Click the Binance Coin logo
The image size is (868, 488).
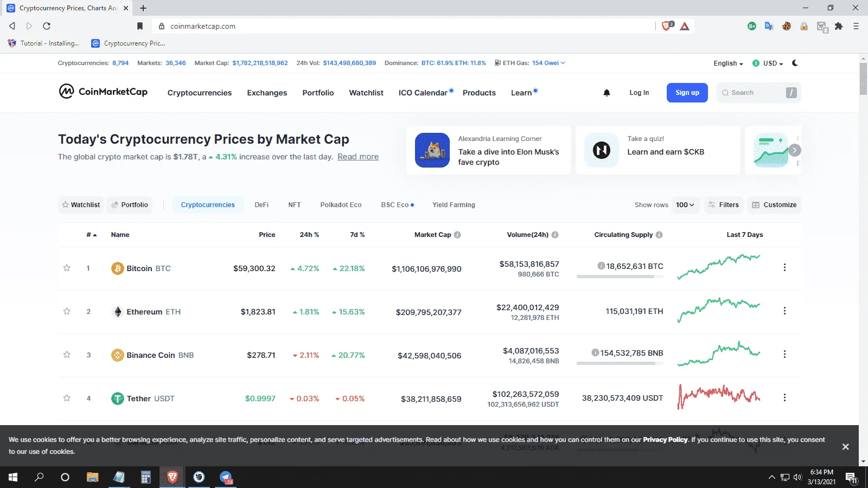[117, 355]
